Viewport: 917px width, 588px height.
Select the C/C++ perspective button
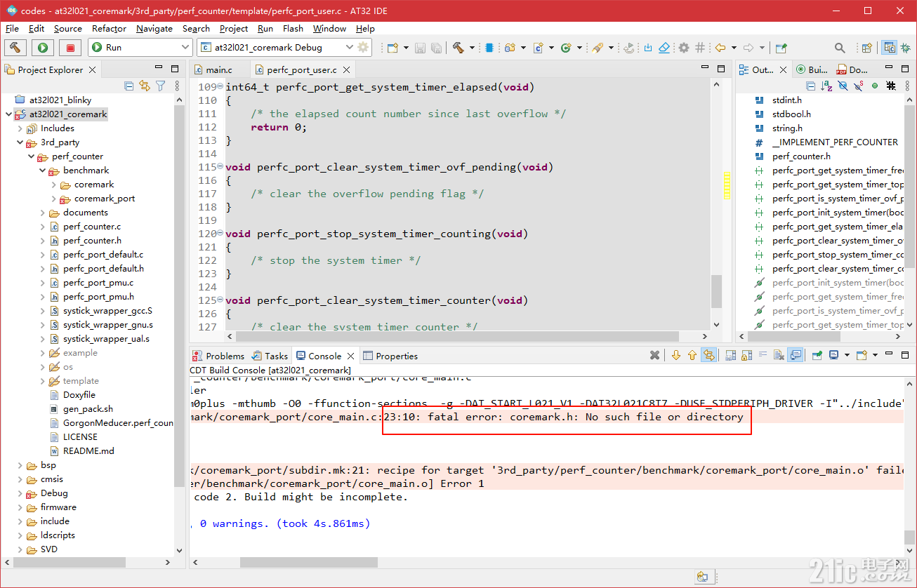point(890,48)
